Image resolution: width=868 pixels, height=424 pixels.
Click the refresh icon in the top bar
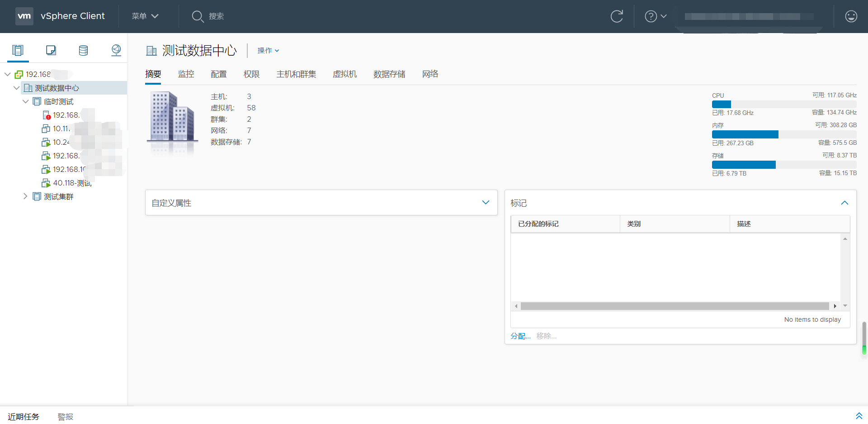tap(617, 16)
